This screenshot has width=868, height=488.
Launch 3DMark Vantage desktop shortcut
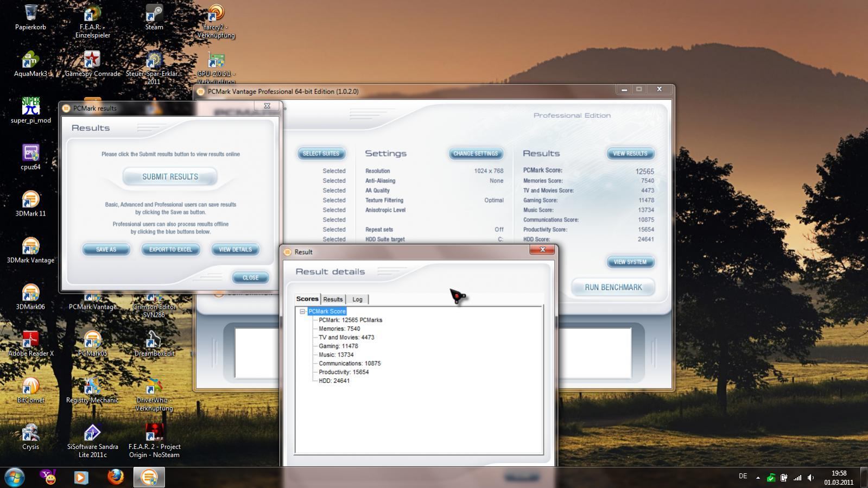point(30,251)
